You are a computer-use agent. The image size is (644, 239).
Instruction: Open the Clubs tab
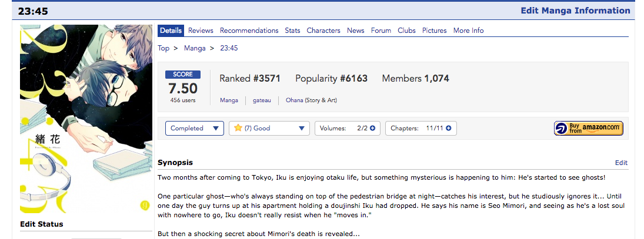(x=406, y=31)
